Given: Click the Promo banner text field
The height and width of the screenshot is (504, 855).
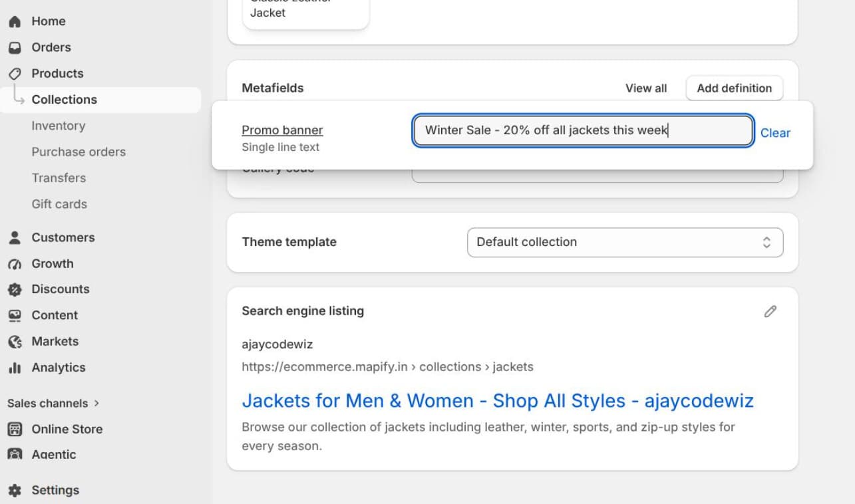Looking at the screenshot, I should pos(583,130).
